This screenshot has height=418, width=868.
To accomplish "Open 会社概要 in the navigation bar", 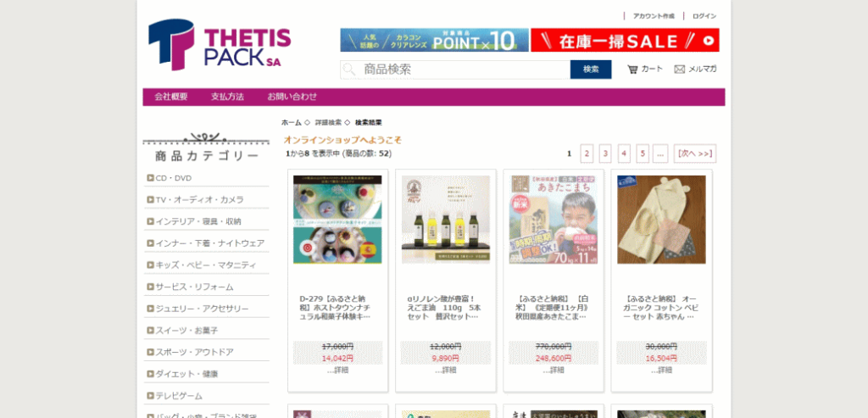I will coord(171,97).
